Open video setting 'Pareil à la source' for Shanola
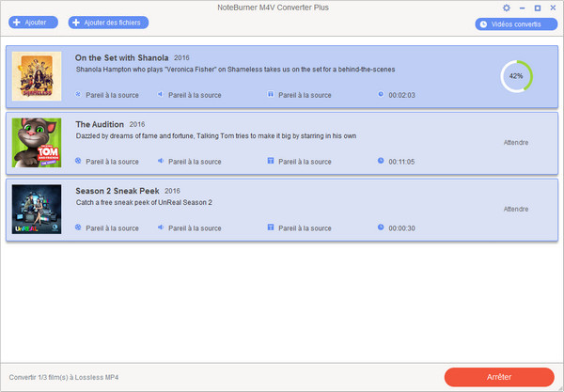This screenshot has height=392, width=564. tap(112, 95)
